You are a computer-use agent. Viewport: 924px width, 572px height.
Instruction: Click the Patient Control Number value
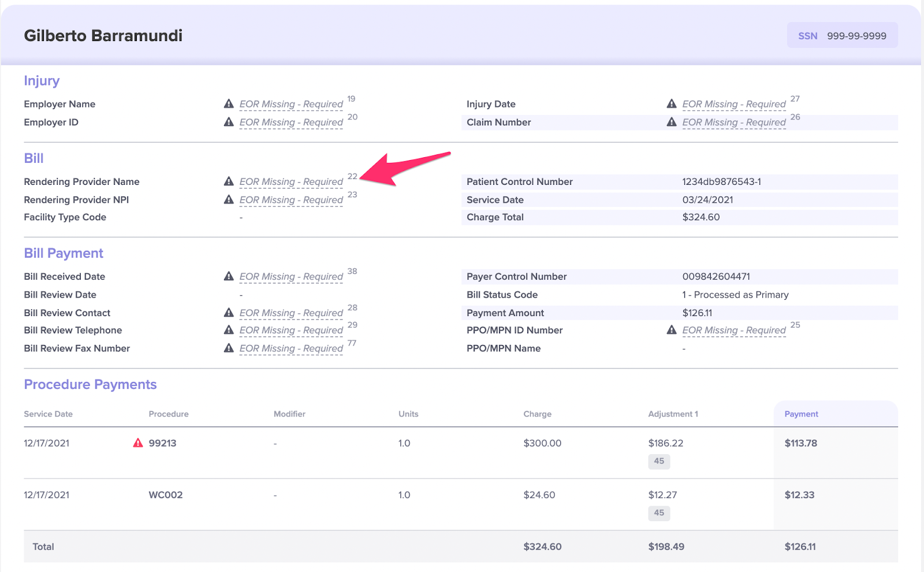pos(721,182)
